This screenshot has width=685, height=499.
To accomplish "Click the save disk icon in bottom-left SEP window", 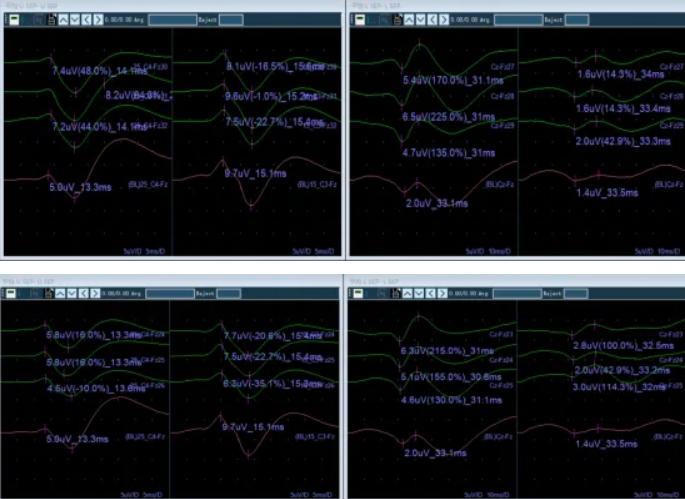I will [49, 293].
